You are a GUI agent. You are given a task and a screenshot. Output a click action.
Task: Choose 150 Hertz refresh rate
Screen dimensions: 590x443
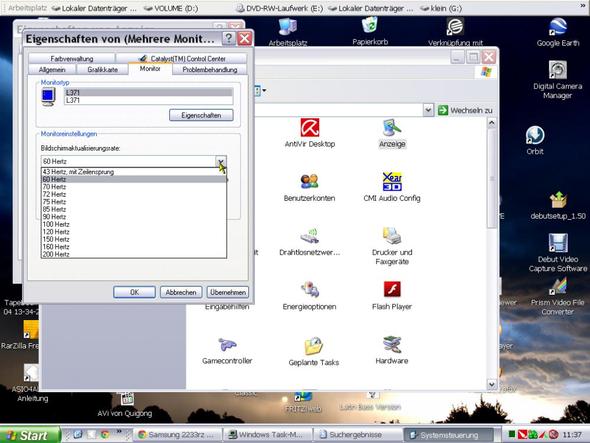[x=134, y=240]
